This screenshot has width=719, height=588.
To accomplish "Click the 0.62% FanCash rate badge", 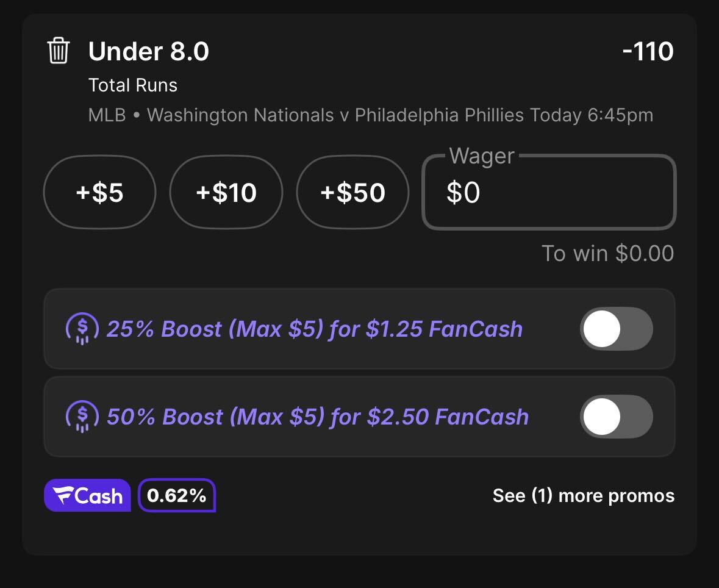I will pos(177,495).
